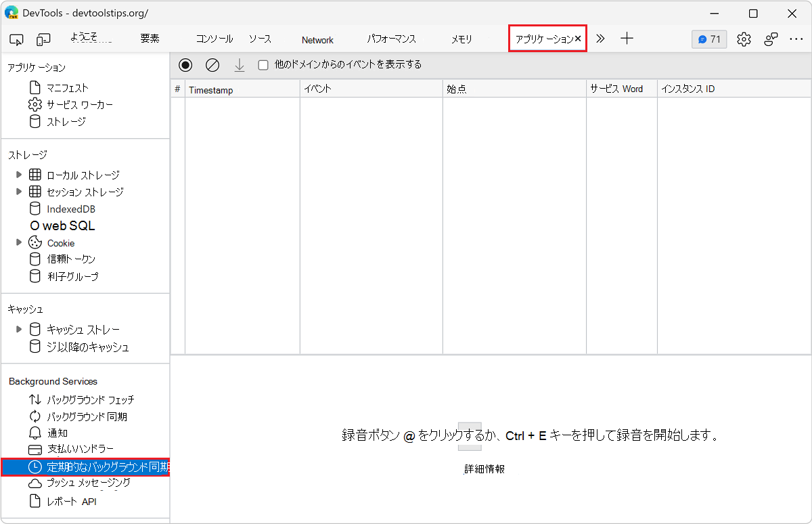Add a new panel with the plus icon

627,39
